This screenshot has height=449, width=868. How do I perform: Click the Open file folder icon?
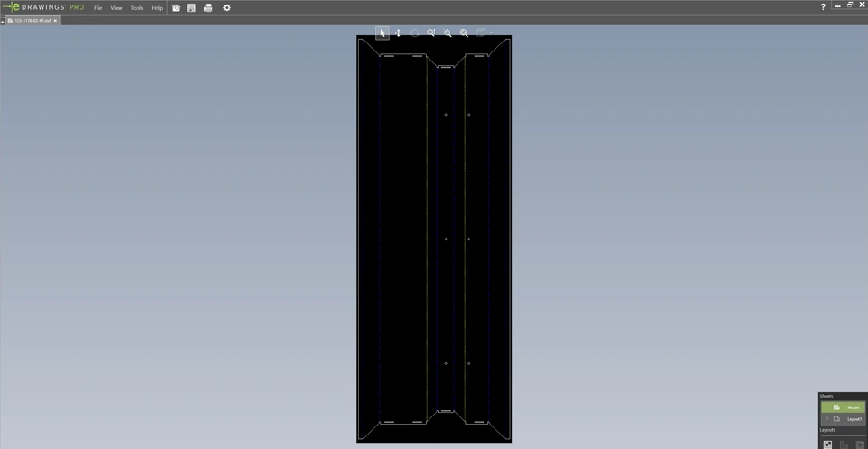(x=176, y=8)
